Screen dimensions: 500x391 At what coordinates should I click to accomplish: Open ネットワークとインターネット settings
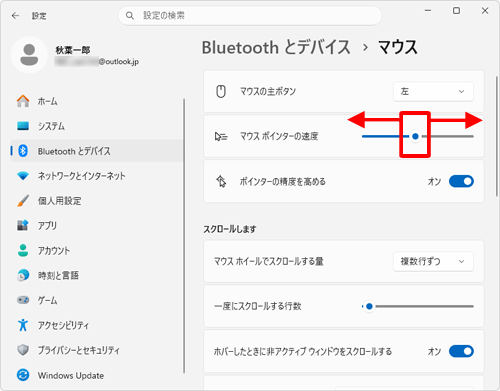click(97, 176)
